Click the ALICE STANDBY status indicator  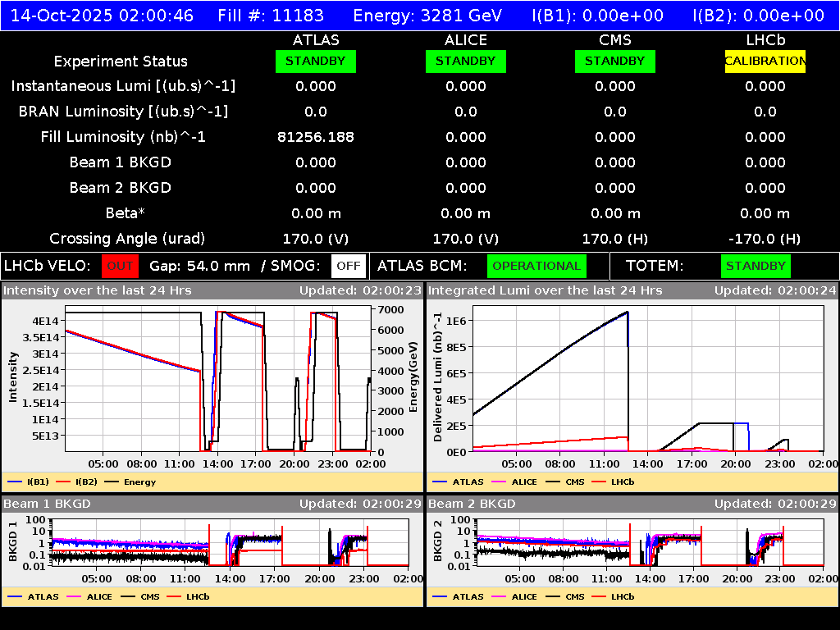pyautogui.click(x=465, y=61)
